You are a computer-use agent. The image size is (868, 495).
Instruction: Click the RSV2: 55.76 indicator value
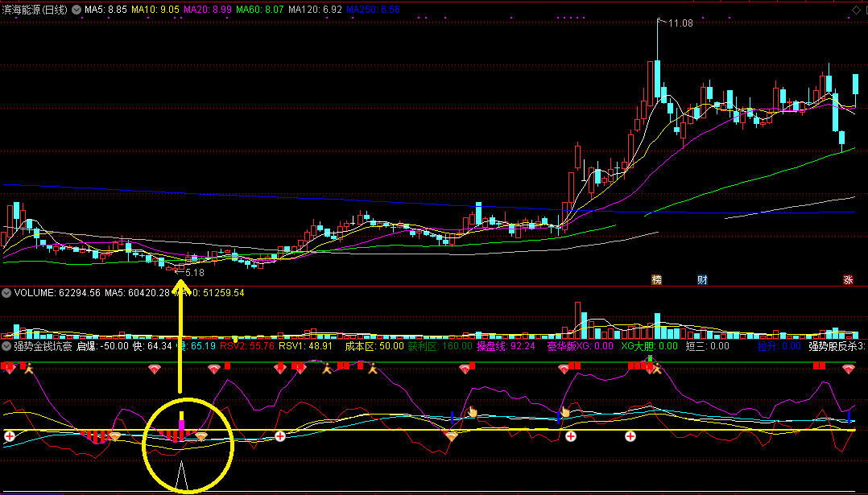tap(247, 347)
